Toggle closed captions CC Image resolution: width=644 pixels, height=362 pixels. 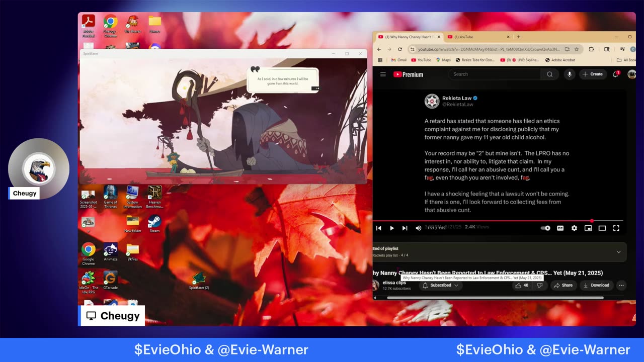tap(560, 228)
